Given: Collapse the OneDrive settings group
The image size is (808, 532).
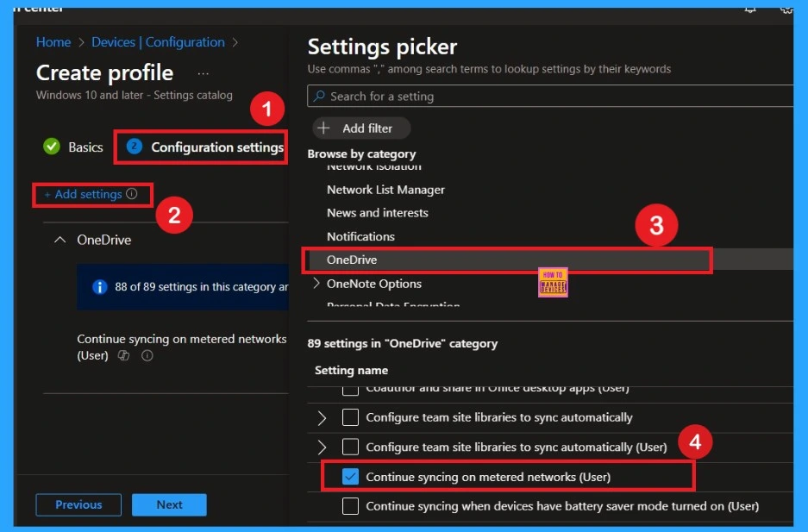Looking at the screenshot, I should coord(60,240).
